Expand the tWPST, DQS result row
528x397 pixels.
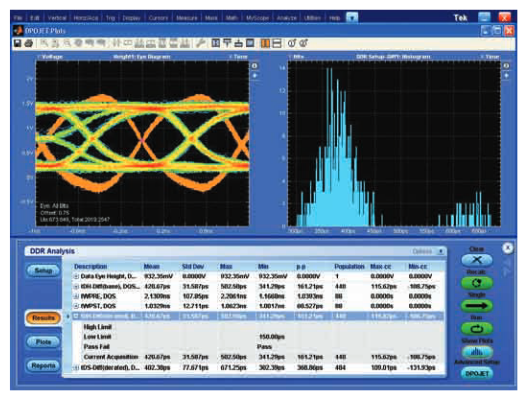pos(76,306)
